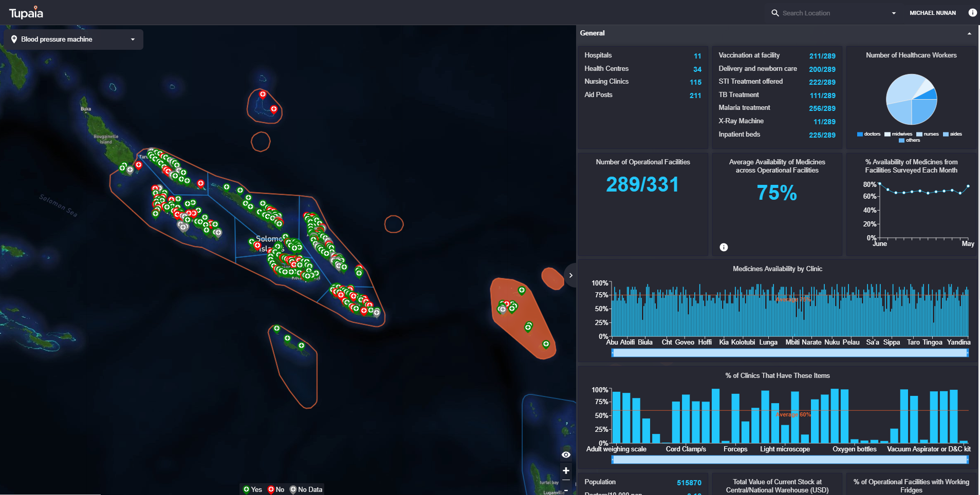Open Medicines Availability by Clinic chart title
Image resolution: width=980 pixels, height=495 pixels.
778,269
